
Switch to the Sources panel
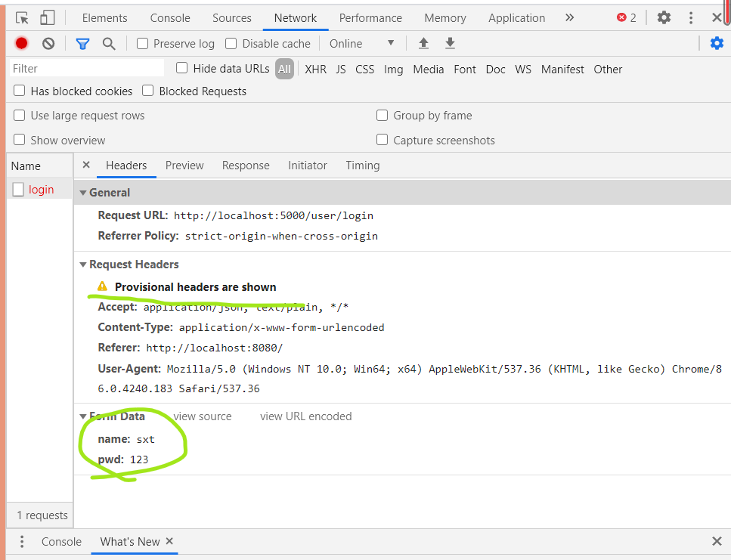pos(232,18)
